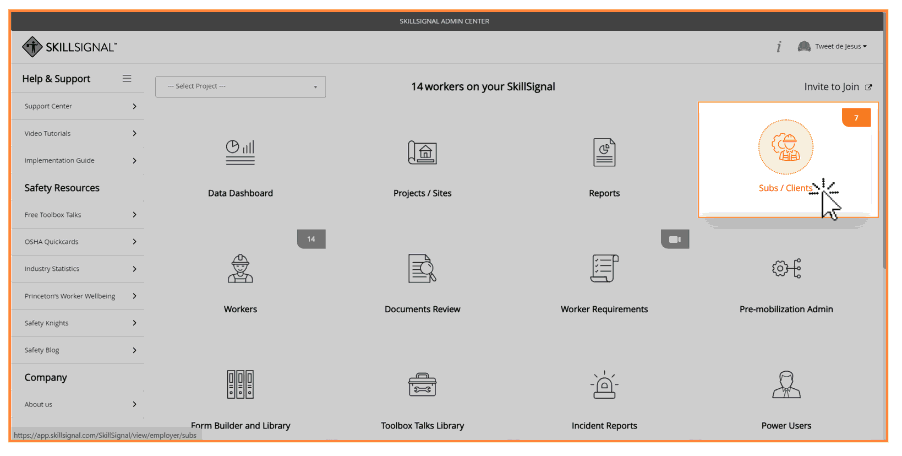Viewport: 902px width, 456px height.
Task: Click the Workers label
Action: (x=240, y=309)
